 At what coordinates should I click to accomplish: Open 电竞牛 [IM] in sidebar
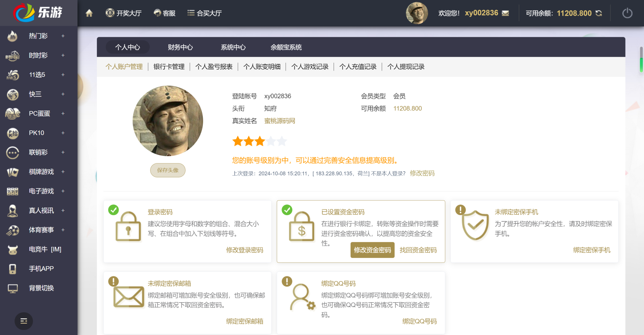pyautogui.click(x=45, y=249)
